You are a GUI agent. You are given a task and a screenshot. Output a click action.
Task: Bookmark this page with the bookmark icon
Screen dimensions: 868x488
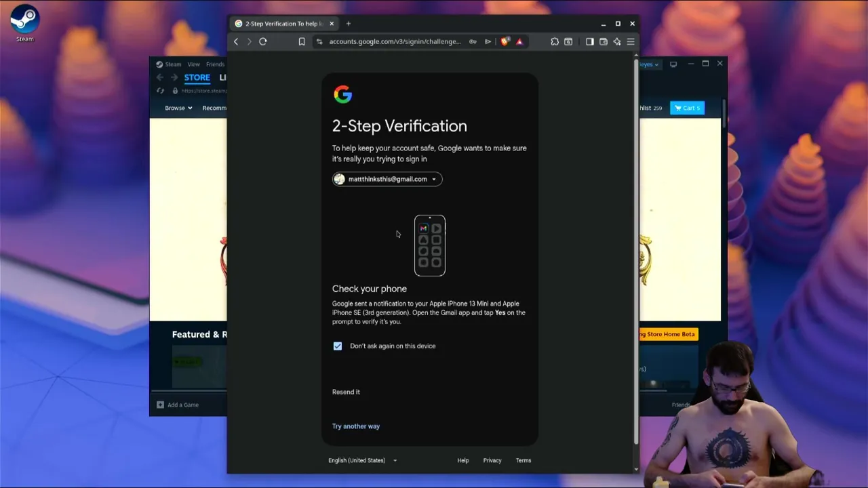[x=302, y=41]
